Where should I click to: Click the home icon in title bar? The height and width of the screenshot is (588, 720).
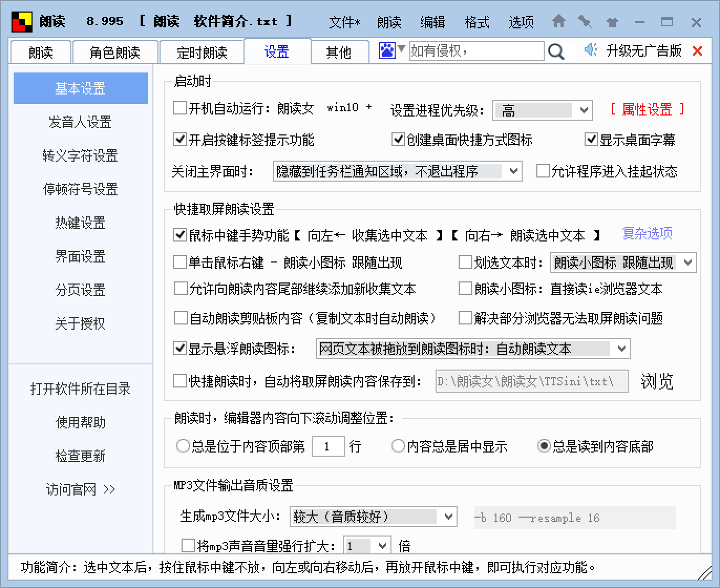[x=559, y=22]
